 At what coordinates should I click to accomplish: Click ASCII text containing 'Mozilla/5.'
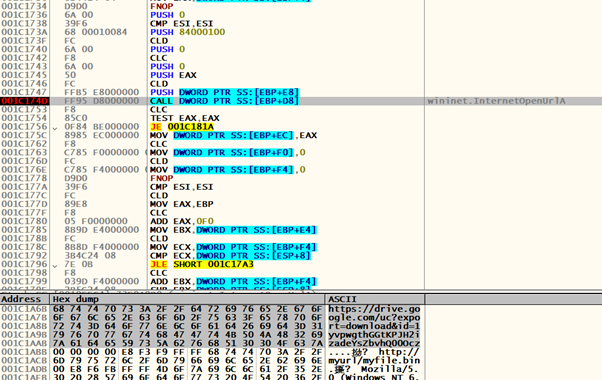pos(374,369)
